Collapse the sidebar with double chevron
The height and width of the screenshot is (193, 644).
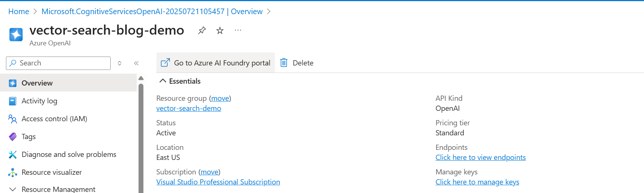point(136,63)
